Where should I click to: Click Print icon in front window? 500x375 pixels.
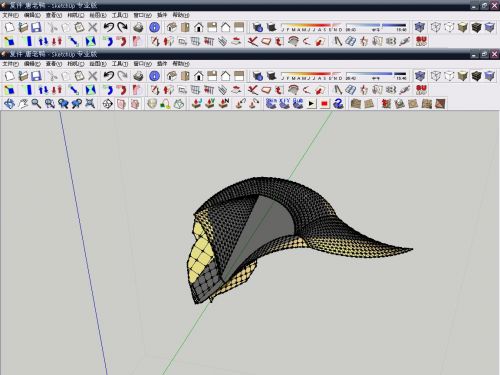click(x=138, y=76)
